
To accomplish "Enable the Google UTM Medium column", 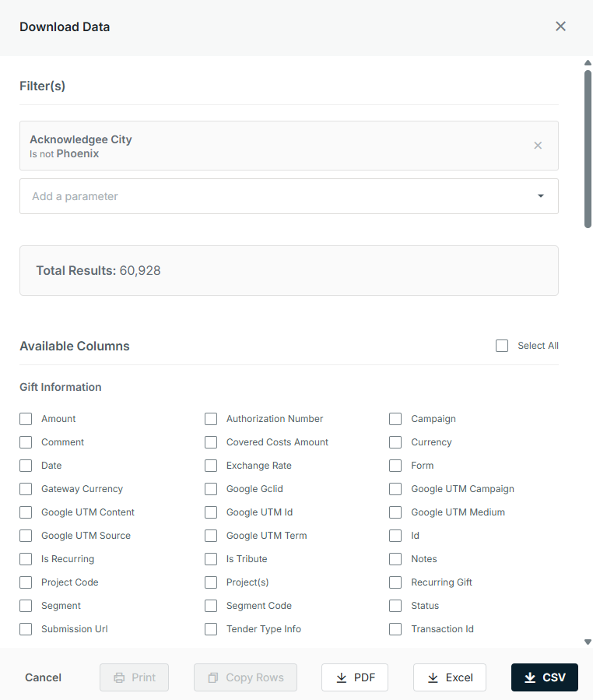I will [x=395, y=512].
